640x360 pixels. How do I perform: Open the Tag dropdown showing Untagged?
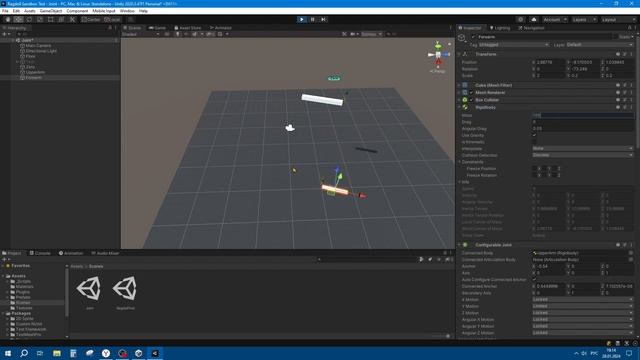[x=513, y=44]
